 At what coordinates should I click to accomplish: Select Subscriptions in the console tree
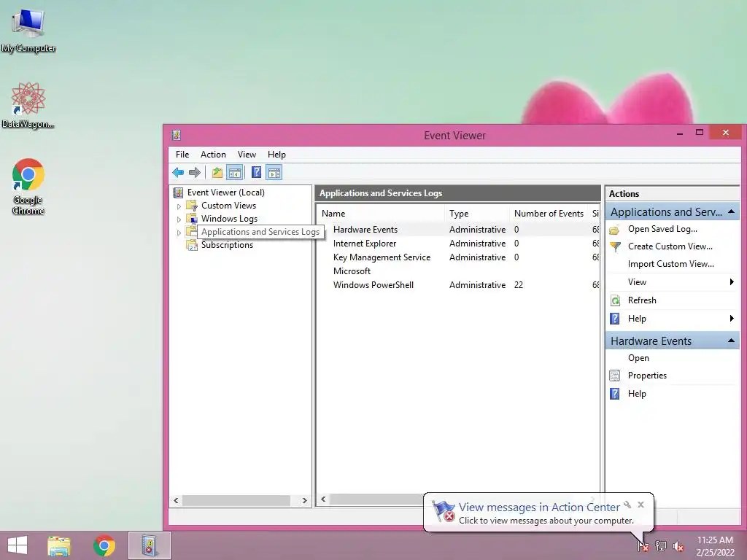[x=227, y=245]
